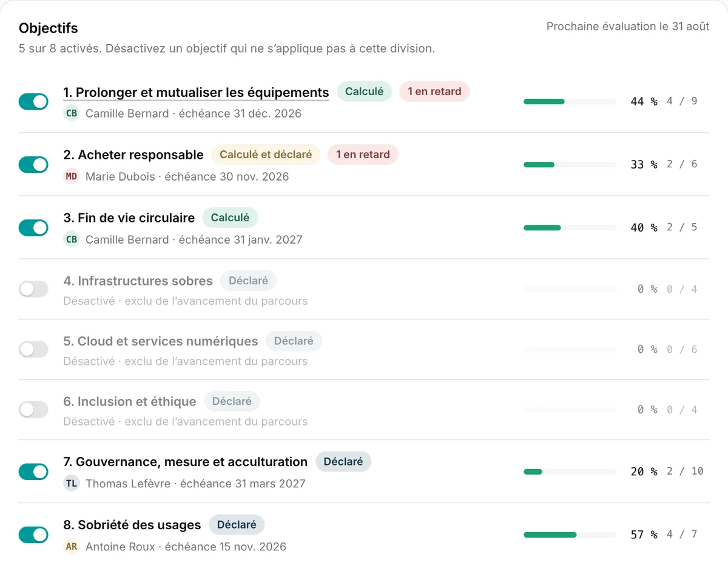Select Cloud et services numériques title
This screenshot has width=728, height=571.
click(161, 341)
